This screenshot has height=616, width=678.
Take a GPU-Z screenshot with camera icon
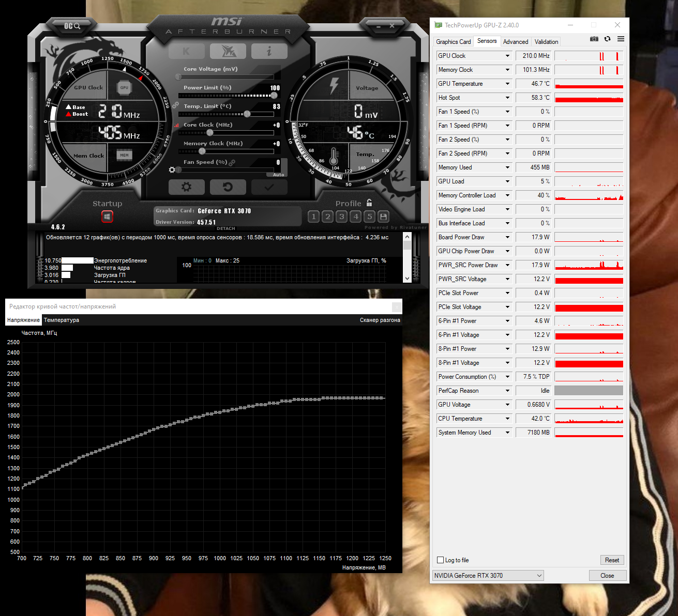(594, 39)
